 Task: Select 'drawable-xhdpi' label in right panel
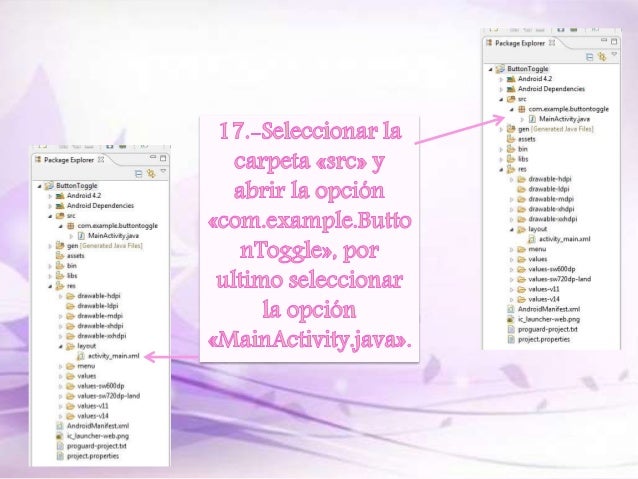click(551, 209)
